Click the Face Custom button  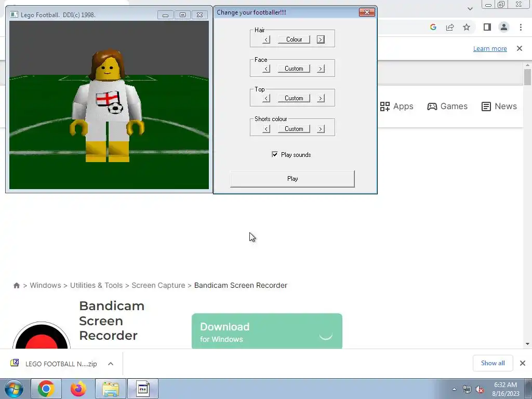click(294, 69)
